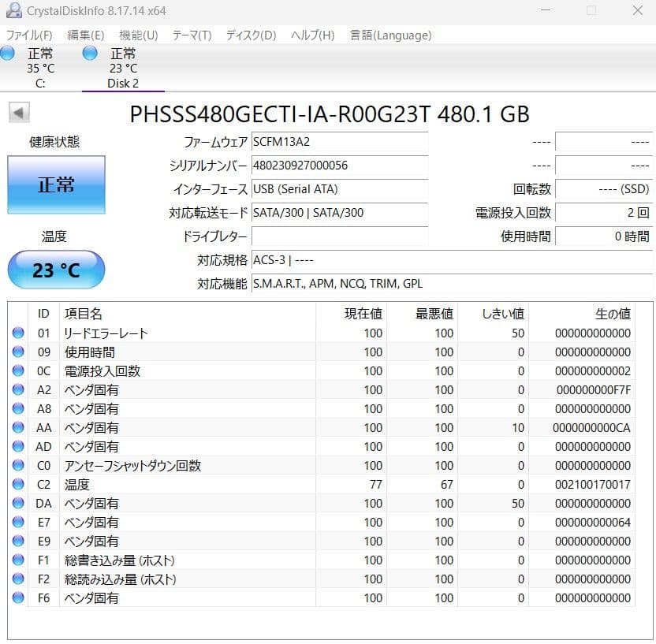Click the serial number field 480230927000056

coord(339,166)
